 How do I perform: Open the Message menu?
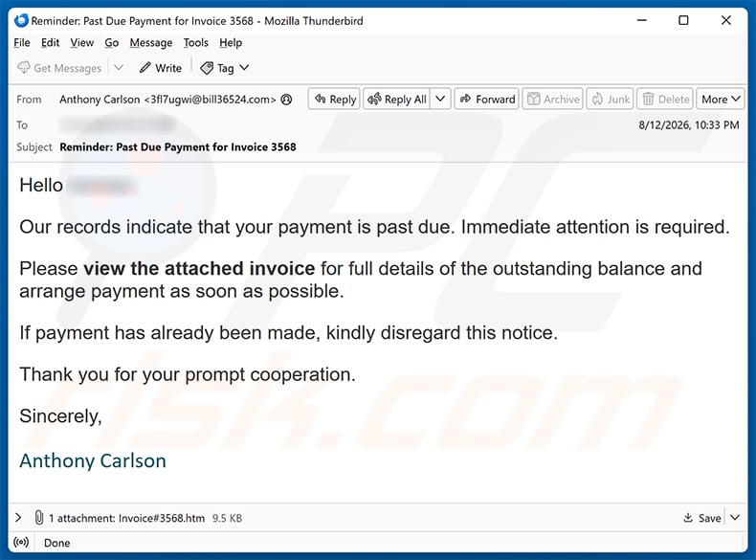pyautogui.click(x=151, y=43)
